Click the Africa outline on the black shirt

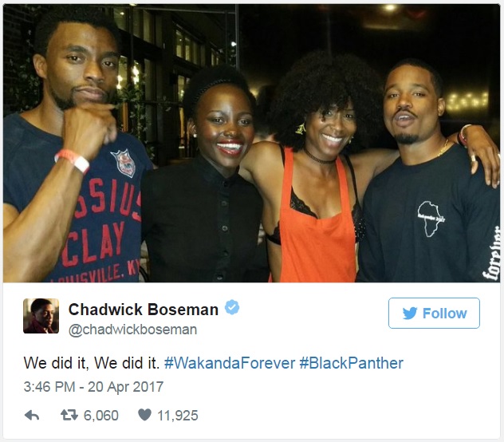431,219
